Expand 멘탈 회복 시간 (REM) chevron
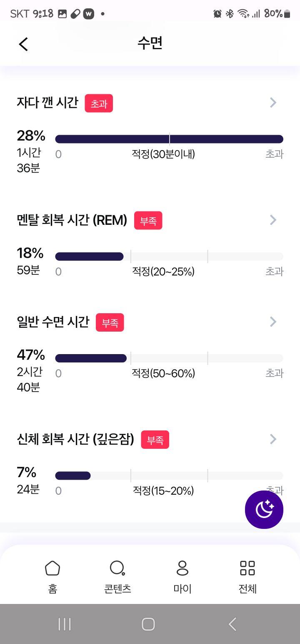Screen dimensions: 300x644 [273, 220]
